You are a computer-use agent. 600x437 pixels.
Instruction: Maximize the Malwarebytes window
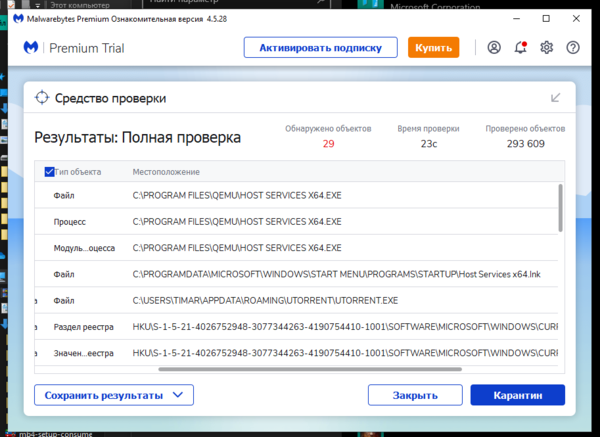coord(546,18)
